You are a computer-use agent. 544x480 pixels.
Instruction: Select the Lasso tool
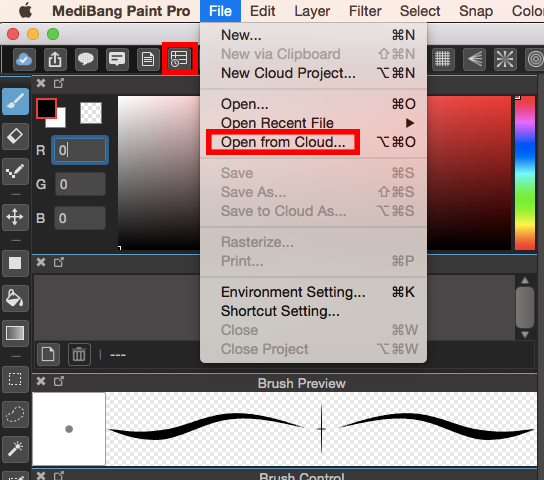coord(15,414)
